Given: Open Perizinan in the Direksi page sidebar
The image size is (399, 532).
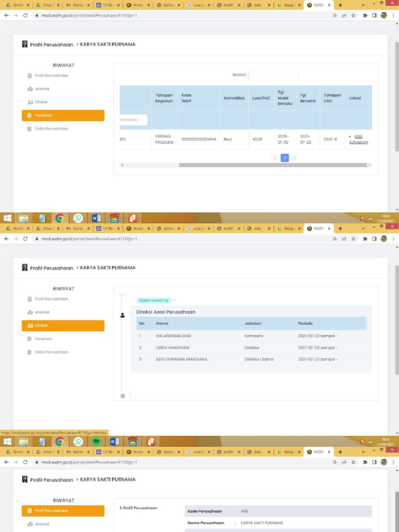Looking at the screenshot, I should coord(43,339).
